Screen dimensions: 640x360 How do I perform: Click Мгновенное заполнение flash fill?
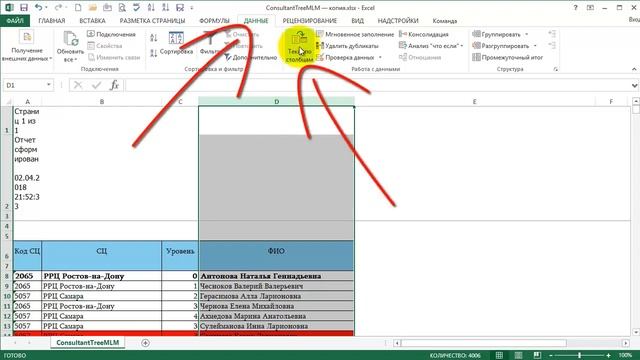[355, 34]
